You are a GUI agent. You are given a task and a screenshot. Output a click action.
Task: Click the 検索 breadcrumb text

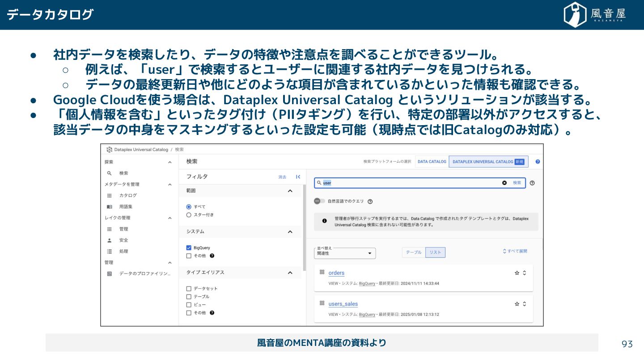click(179, 149)
